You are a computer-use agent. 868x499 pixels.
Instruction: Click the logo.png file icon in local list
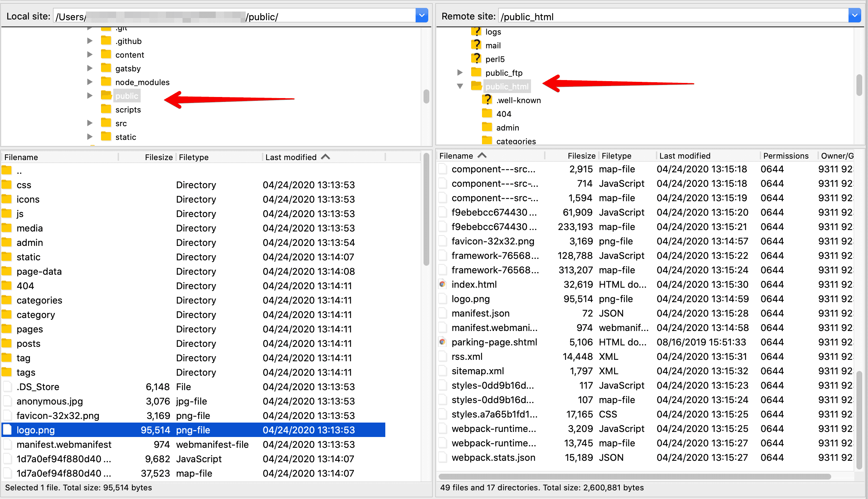tap(7, 430)
